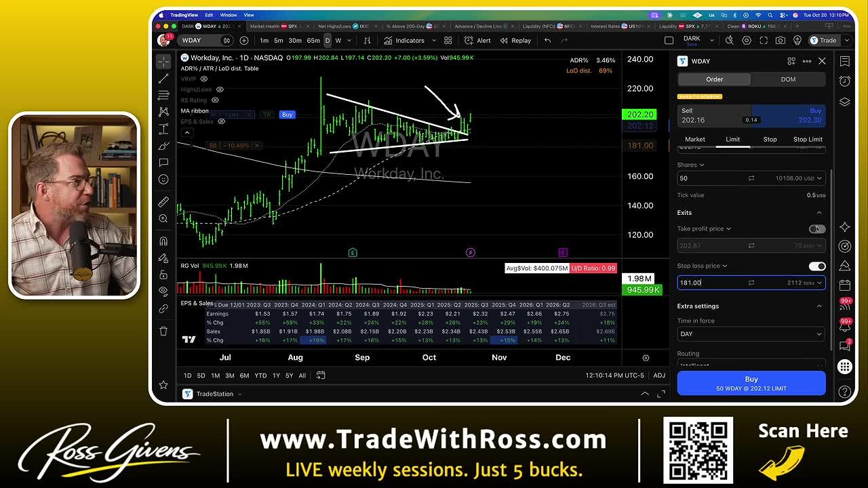Click the WDAY symbol search box
The height and width of the screenshot is (488, 868).
click(x=206, y=41)
